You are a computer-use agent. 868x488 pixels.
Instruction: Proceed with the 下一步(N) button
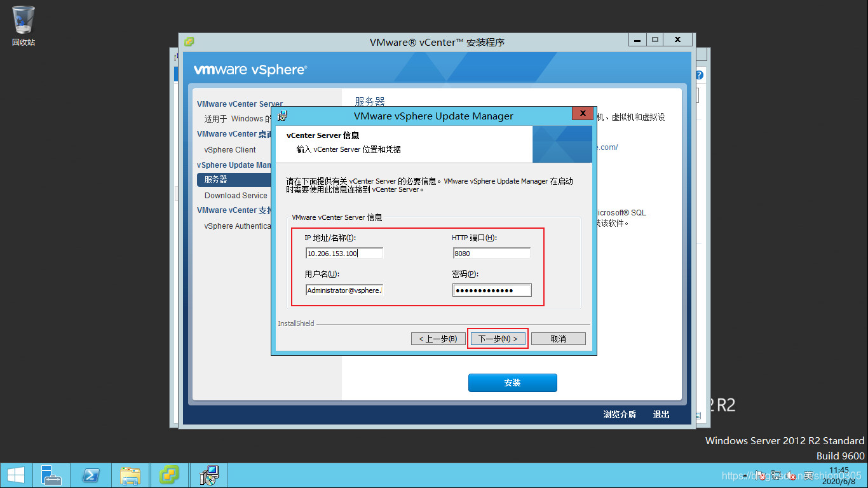(498, 339)
